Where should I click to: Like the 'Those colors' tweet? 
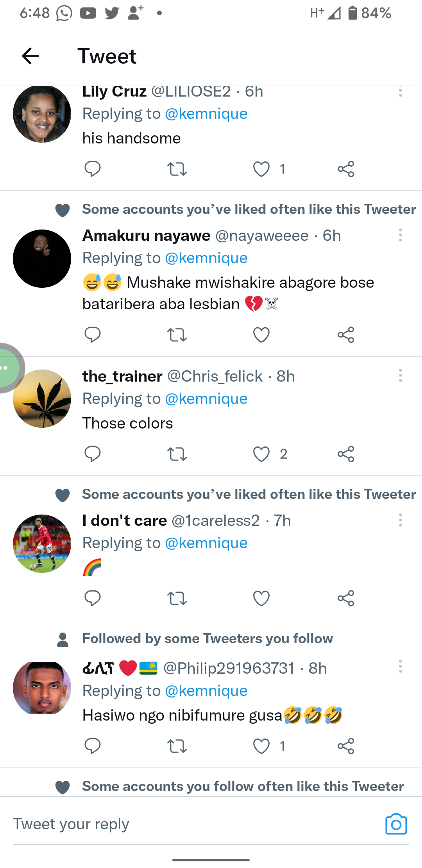[x=261, y=454]
